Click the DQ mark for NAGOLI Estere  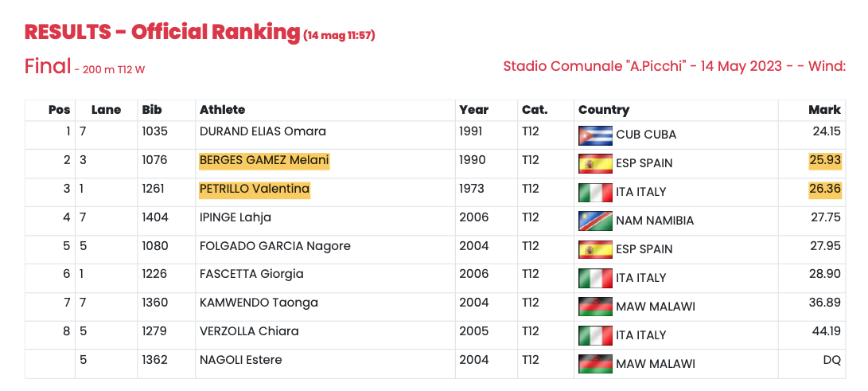(x=832, y=360)
